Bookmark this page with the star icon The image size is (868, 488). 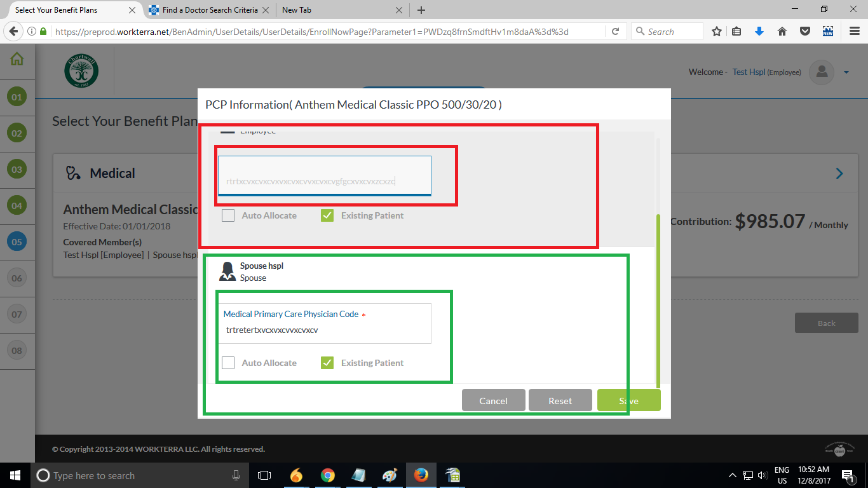click(716, 30)
